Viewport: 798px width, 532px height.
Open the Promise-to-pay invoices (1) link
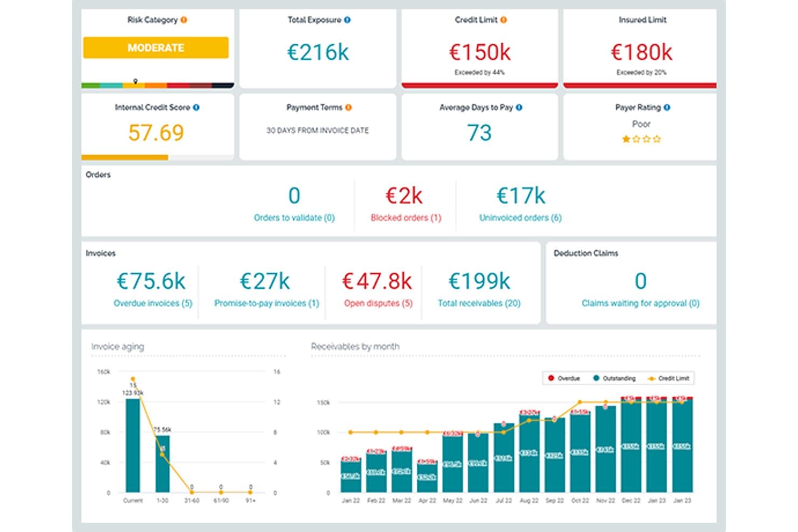click(x=267, y=303)
